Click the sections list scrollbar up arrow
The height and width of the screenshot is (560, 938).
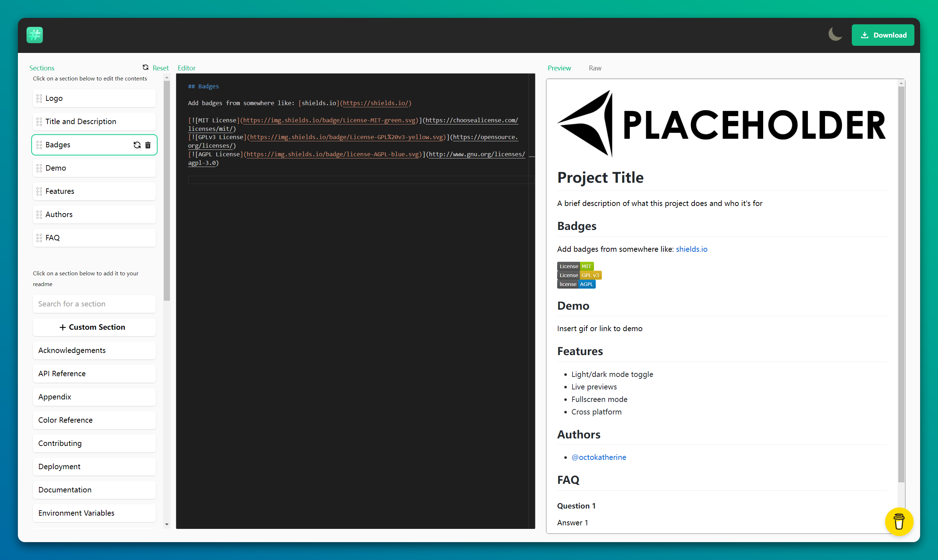(x=167, y=78)
